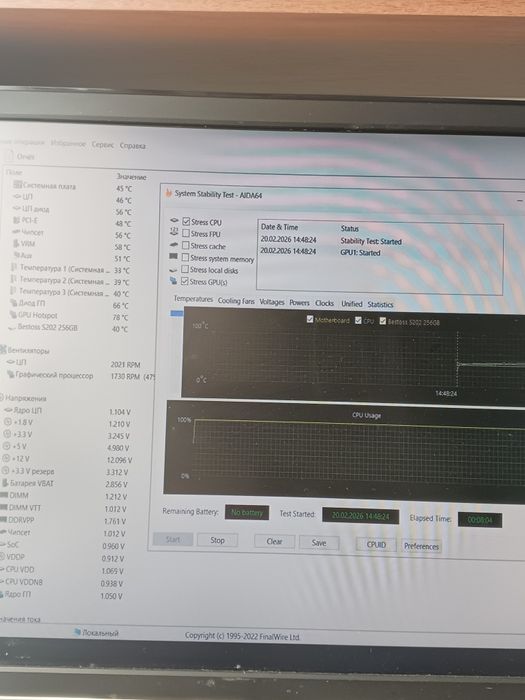The height and width of the screenshot is (700, 525).
Task: Open the CPUID panel
Action: pyautogui.click(x=376, y=545)
